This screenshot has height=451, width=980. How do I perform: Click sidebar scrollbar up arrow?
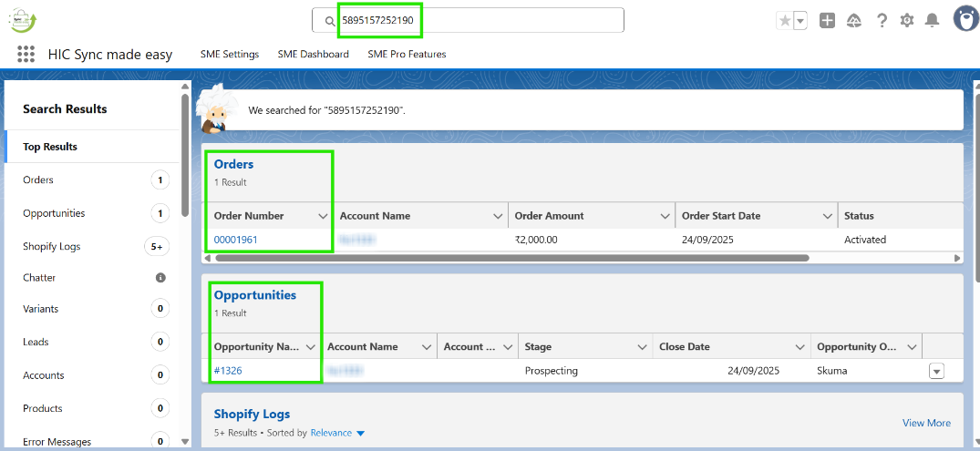click(185, 87)
